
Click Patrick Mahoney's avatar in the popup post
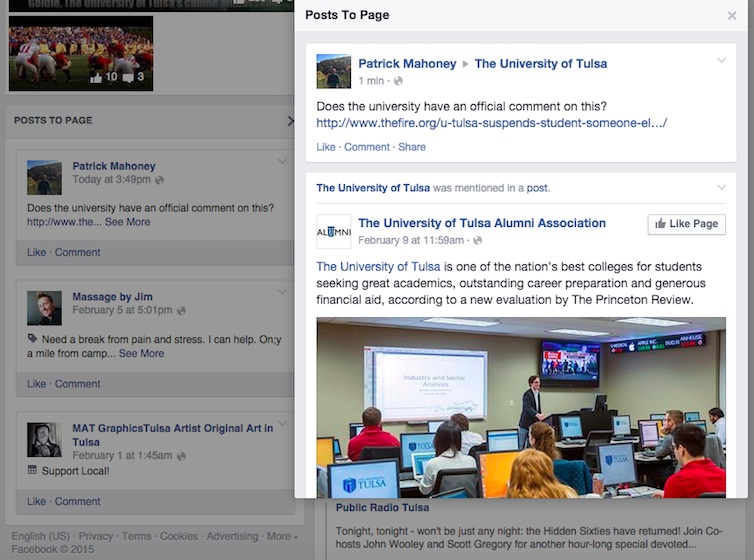point(333,71)
